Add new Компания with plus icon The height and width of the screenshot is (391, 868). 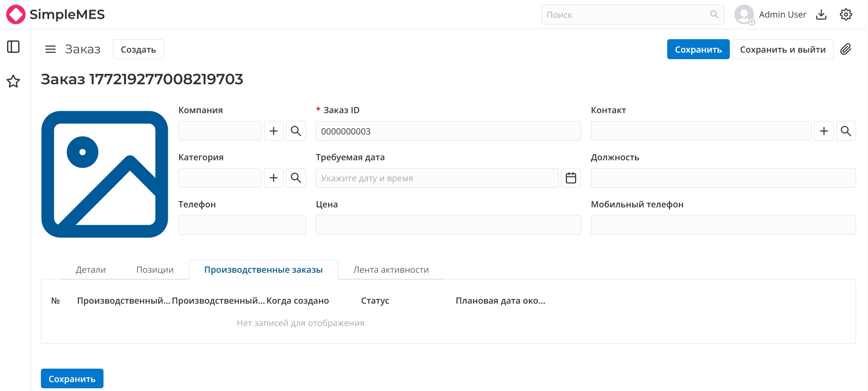[x=274, y=131]
